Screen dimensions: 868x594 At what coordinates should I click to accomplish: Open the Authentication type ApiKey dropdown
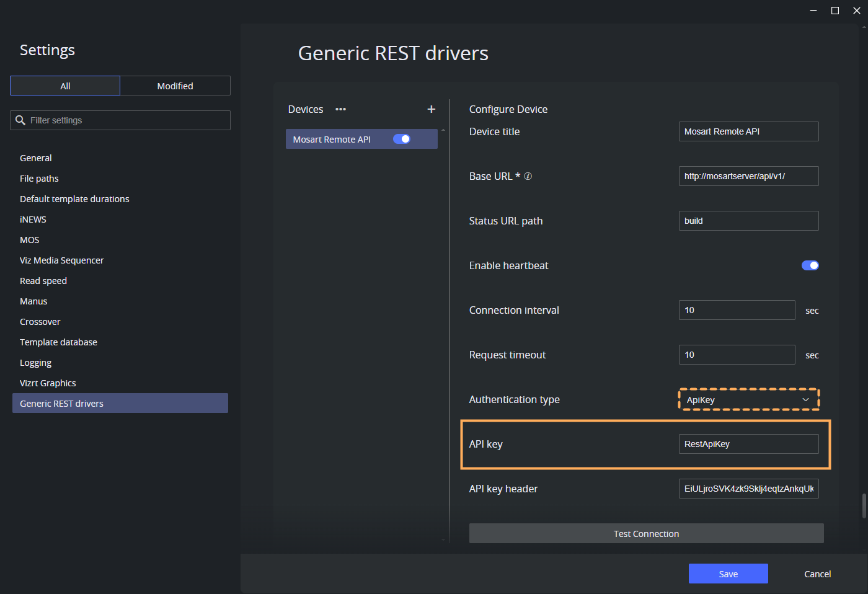click(749, 400)
